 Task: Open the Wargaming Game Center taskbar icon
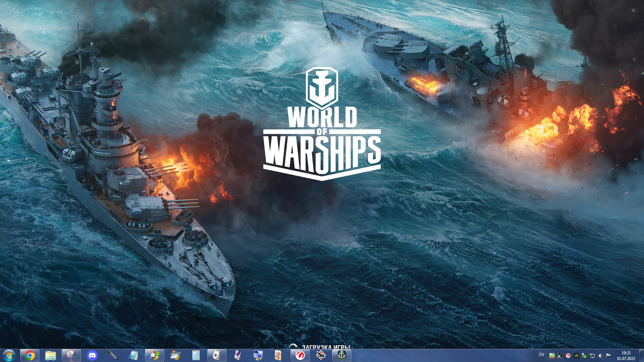tap(300, 355)
